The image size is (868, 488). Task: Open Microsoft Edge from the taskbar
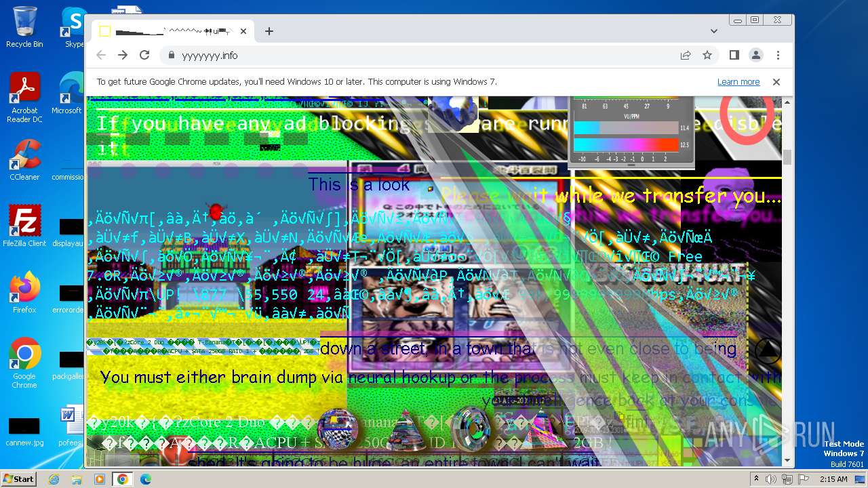tap(146, 479)
